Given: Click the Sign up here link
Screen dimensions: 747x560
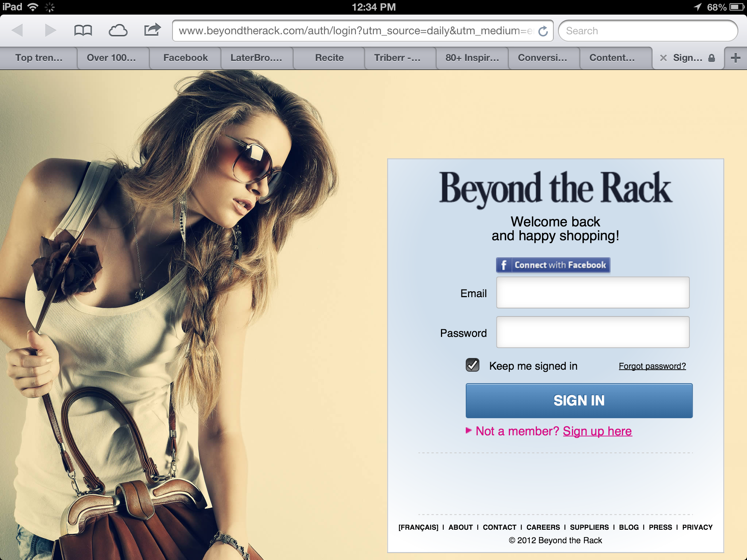Looking at the screenshot, I should click(597, 431).
